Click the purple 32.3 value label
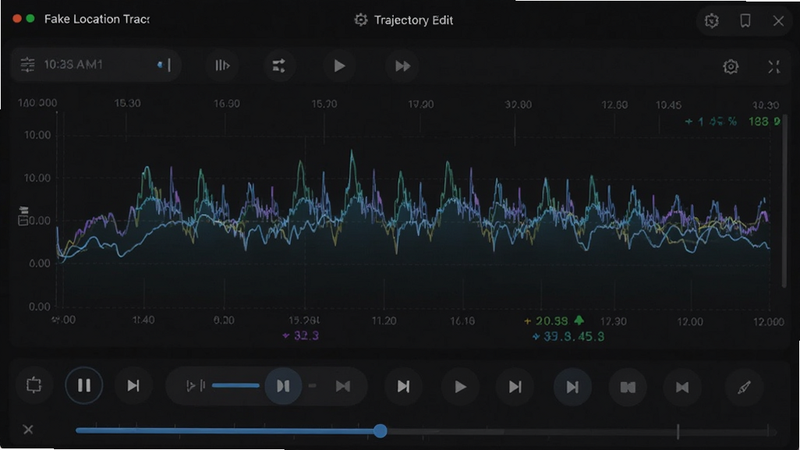The height and width of the screenshot is (450, 800). click(301, 335)
